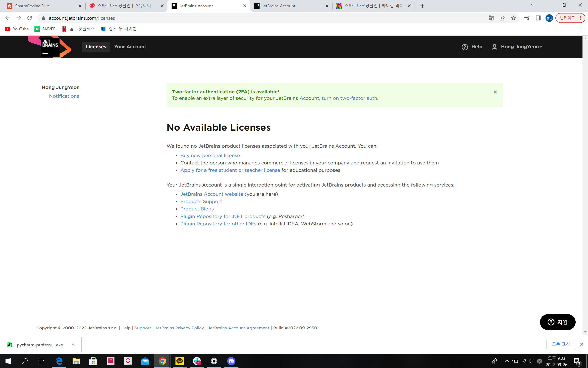Bookmark this page with the star icon
Screen dimensions: 588x368
(513, 18)
